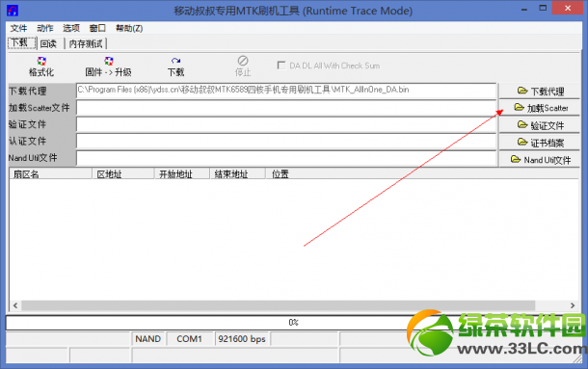This screenshot has width=588, height=369.
Task: Click the 证书档案 button
Action: point(540,143)
